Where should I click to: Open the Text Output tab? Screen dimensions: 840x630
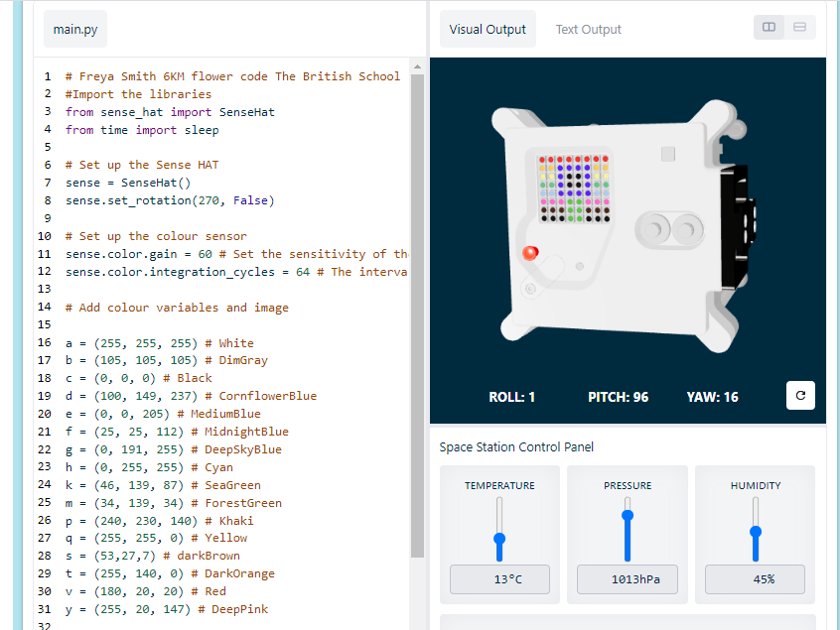tap(588, 29)
